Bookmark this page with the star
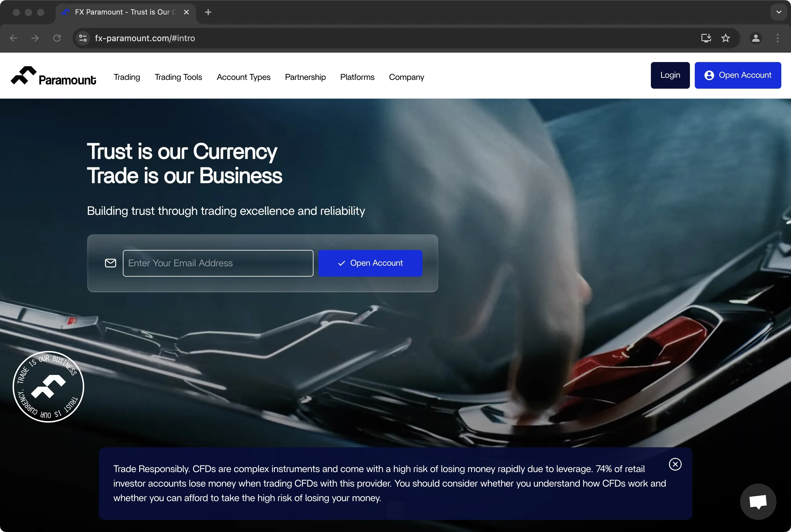 point(726,38)
